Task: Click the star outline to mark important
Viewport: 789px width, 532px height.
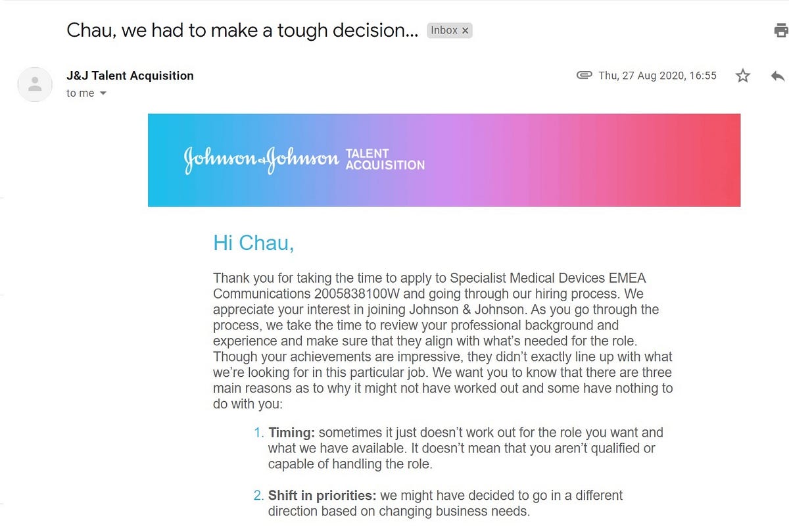Action: click(x=742, y=76)
